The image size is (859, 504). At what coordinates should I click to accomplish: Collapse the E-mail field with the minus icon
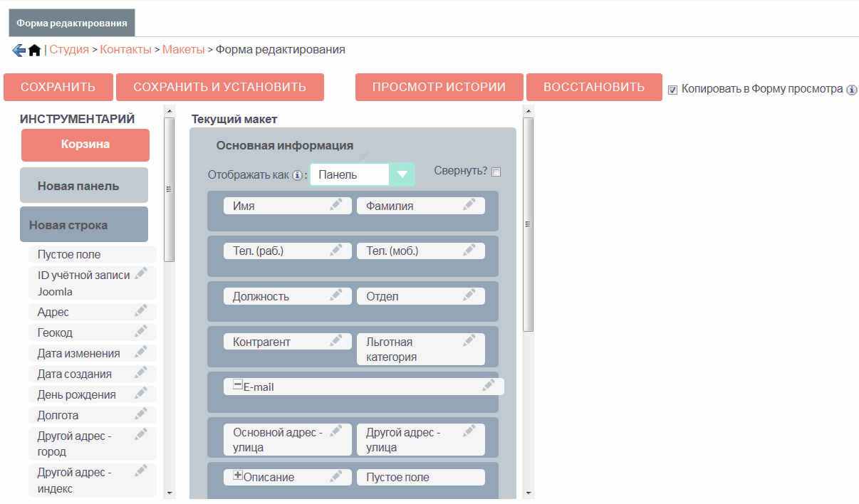(238, 384)
